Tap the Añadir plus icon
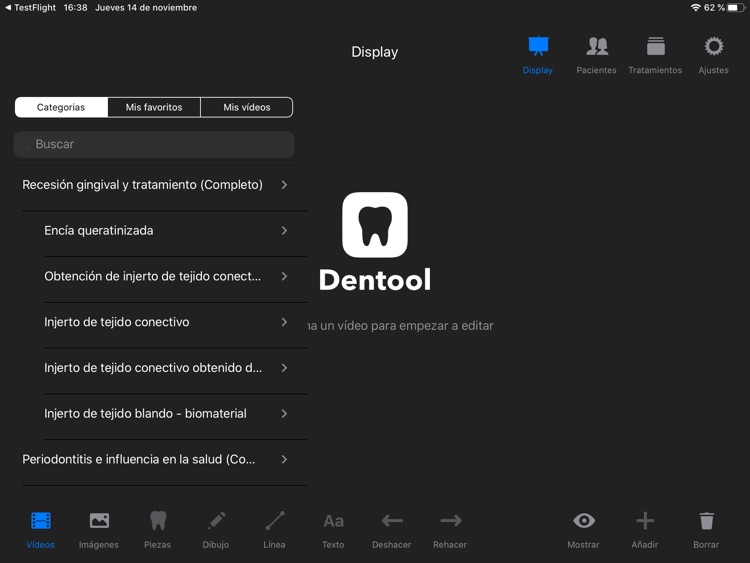 [x=645, y=520]
